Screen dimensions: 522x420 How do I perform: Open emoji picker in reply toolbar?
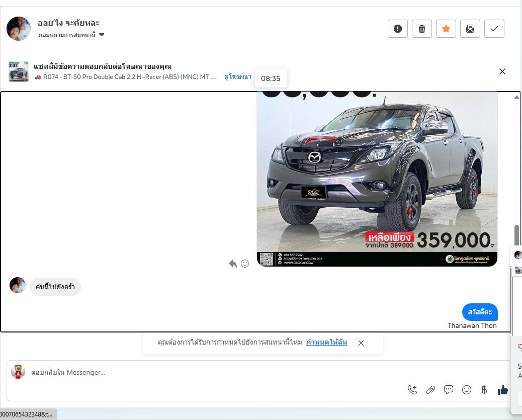point(466,390)
